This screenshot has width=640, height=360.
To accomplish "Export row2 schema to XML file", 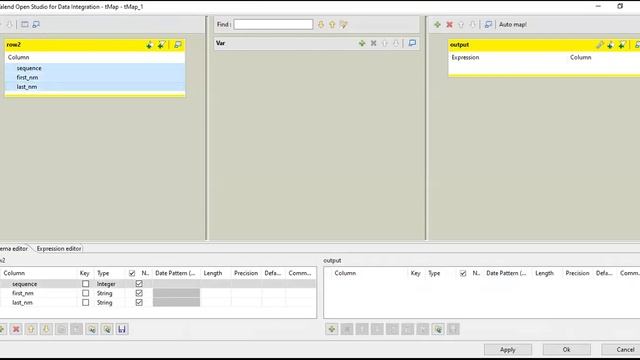I will point(107,329).
